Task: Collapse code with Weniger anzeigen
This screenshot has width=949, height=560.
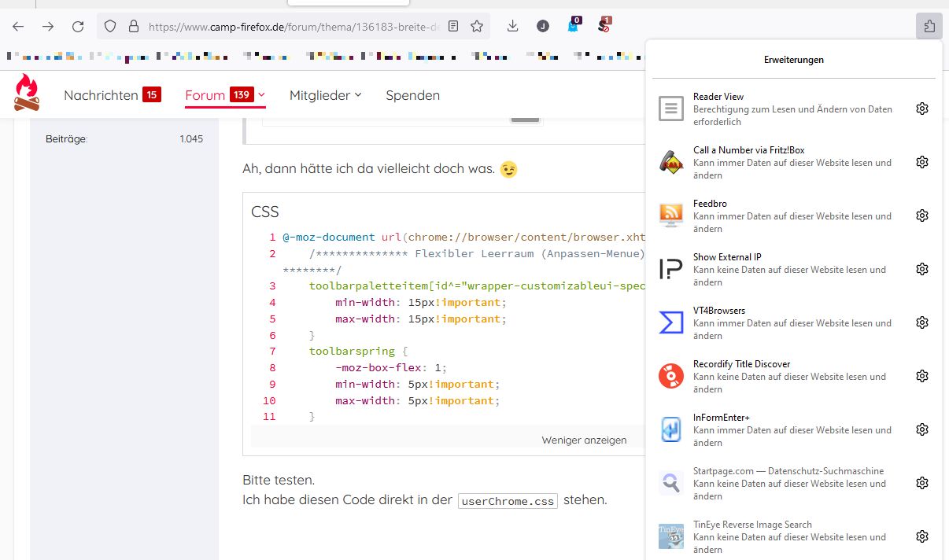Action: (x=584, y=440)
